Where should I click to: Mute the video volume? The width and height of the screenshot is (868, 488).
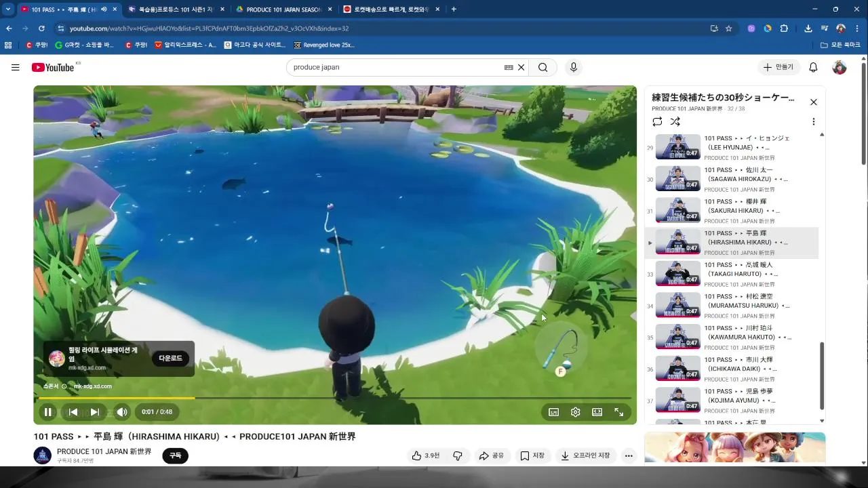click(122, 411)
